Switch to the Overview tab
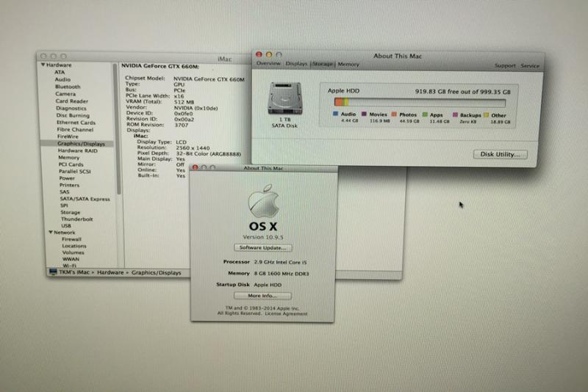588x392 pixels. [x=268, y=63]
